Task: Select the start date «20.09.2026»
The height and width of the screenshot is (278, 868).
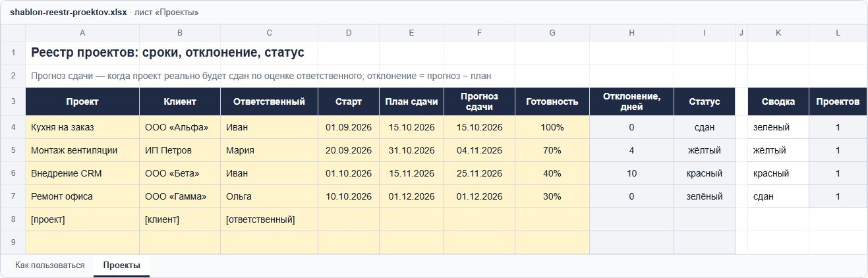Action: [x=349, y=150]
